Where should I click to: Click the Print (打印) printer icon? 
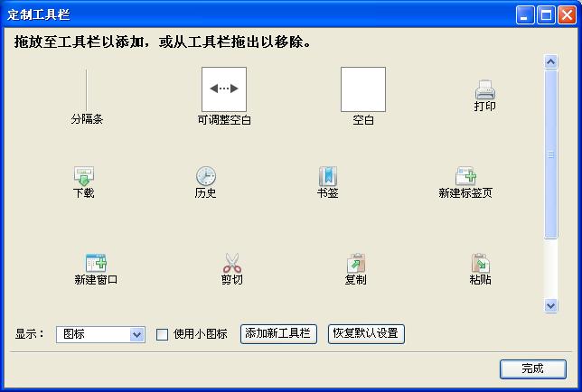484,89
